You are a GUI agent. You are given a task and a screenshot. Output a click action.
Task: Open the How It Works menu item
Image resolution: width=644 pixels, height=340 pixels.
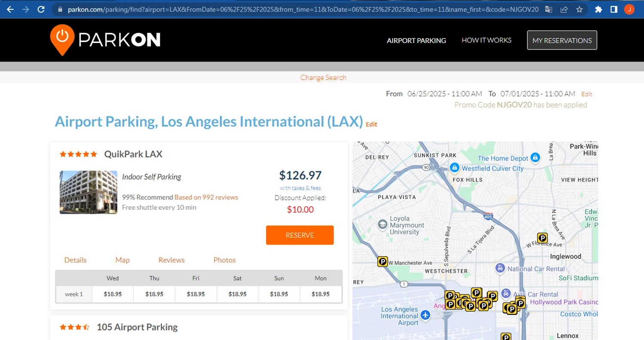tap(486, 40)
